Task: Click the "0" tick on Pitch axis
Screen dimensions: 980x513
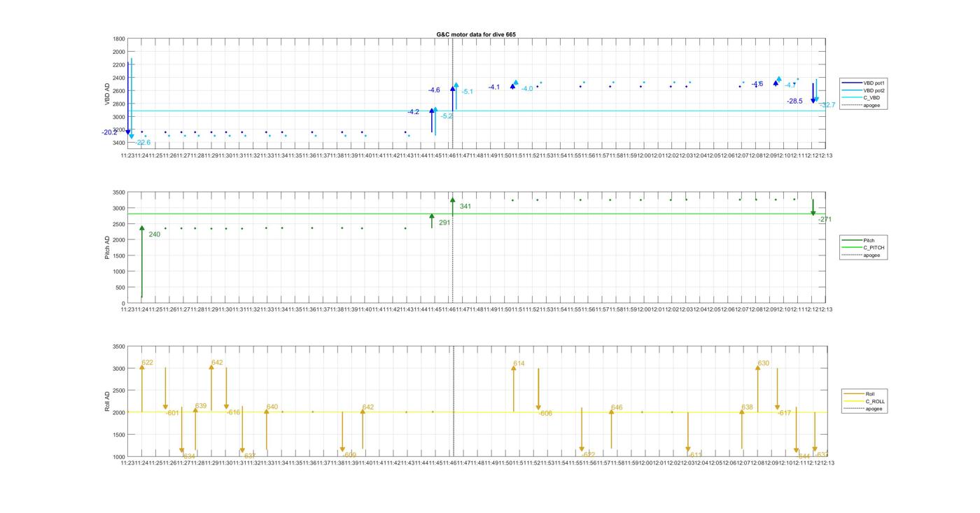Action: [x=122, y=303]
